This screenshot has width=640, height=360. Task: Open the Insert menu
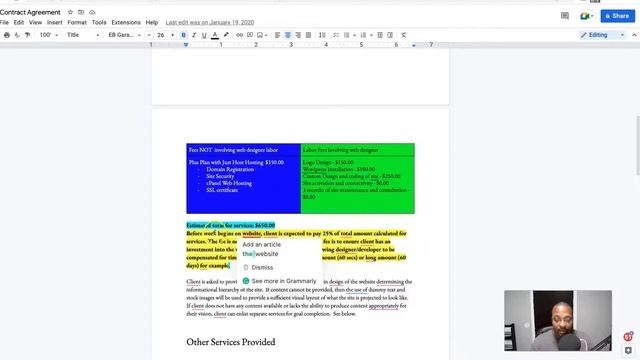[54, 22]
